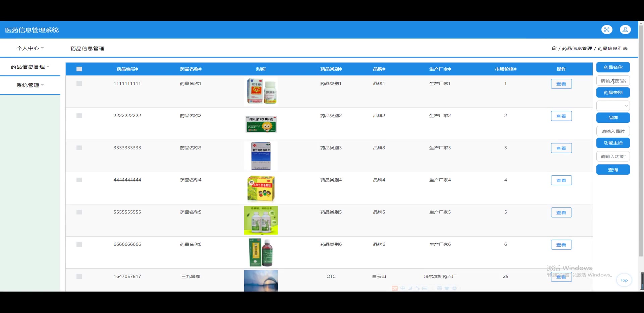Screen dimensions: 644x313
Task: Click 药品信息管理 breadcrumb link
Action: (577, 49)
